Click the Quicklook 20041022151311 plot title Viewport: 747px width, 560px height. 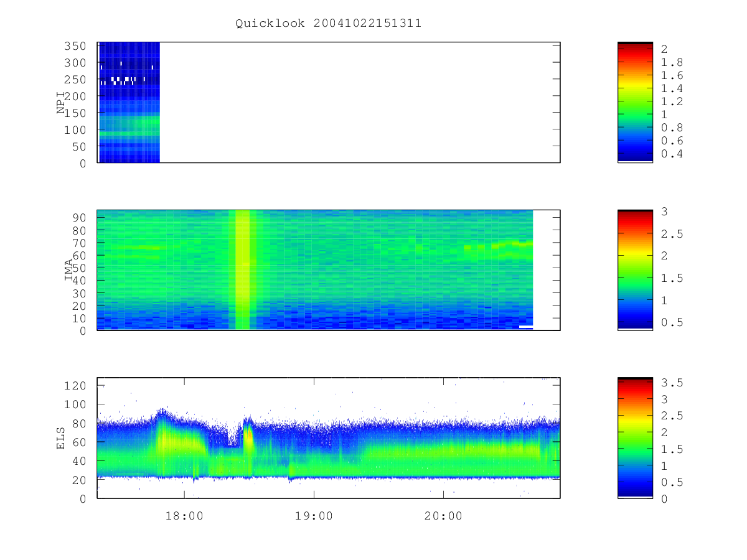[x=328, y=24]
